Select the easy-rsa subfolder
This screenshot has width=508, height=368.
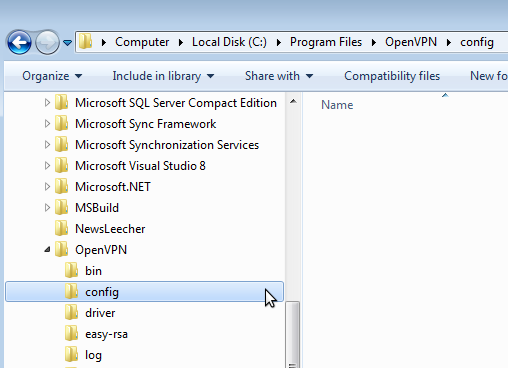click(106, 334)
